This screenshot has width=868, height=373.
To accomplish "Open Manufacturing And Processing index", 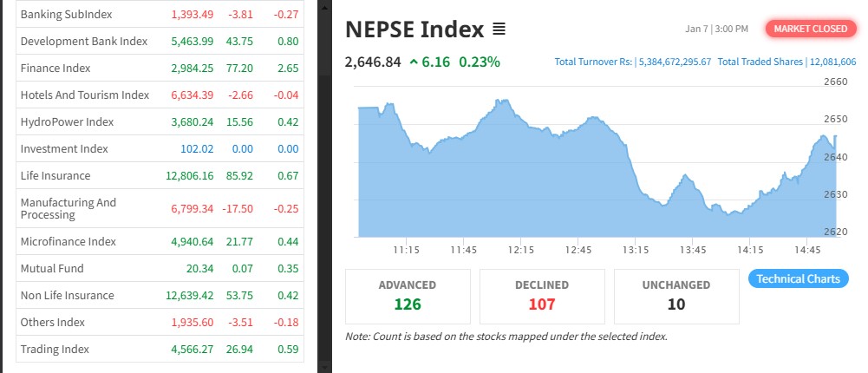I will 69,208.
